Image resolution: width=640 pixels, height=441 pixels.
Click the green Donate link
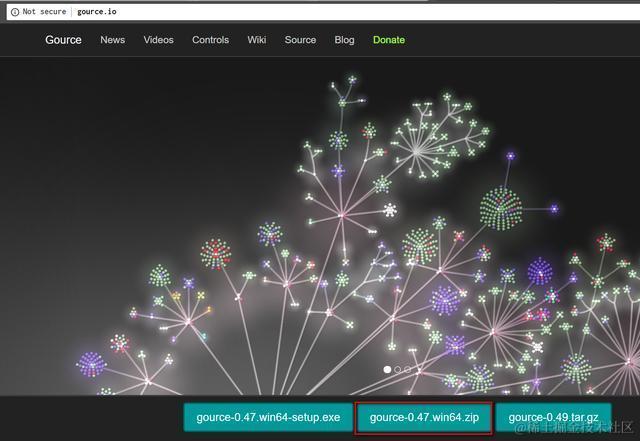[389, 40]
